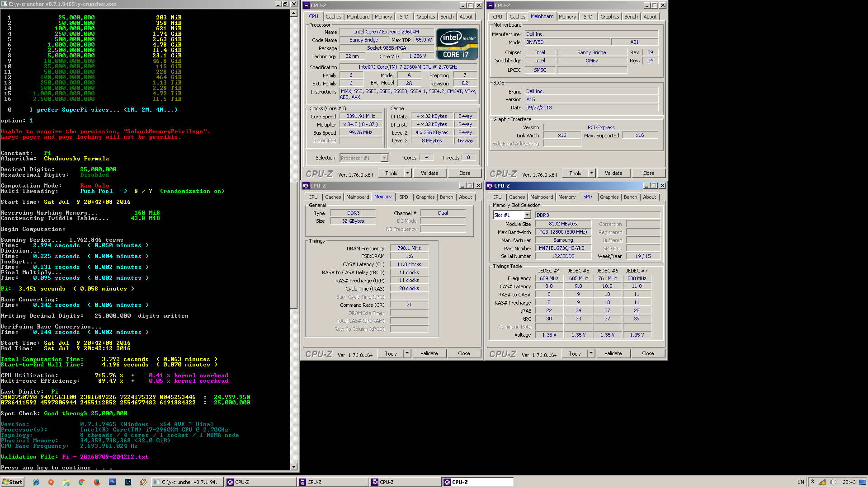The height and width of the screenshot is (488, 868).
Task: Click the volume speaker tray icon
Action: pyautogui.click(x=833, y=482)
